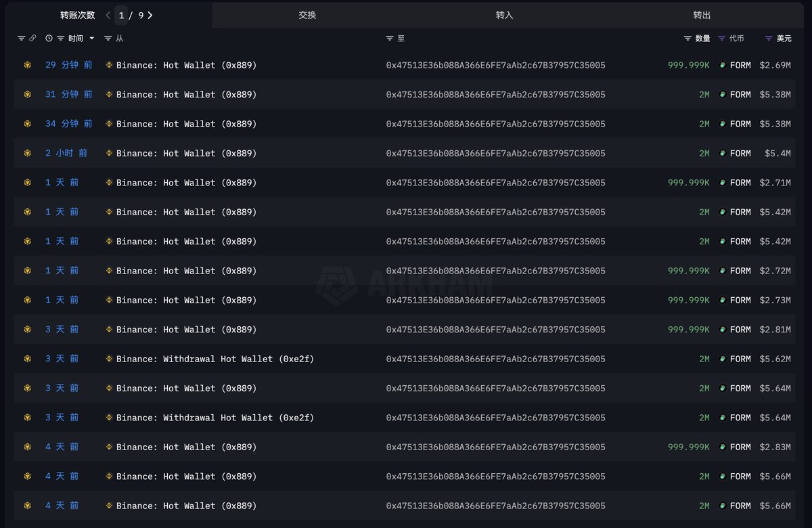Image resolution: width=812 pixels, height=528 pixels.
Task: Click the FORM token icon in the $2.83M row
Action: pos(723,447)
